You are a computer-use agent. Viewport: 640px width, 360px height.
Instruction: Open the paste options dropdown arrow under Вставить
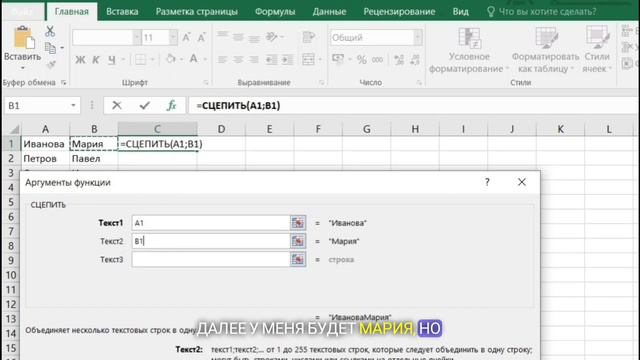[x=22, y=68]
